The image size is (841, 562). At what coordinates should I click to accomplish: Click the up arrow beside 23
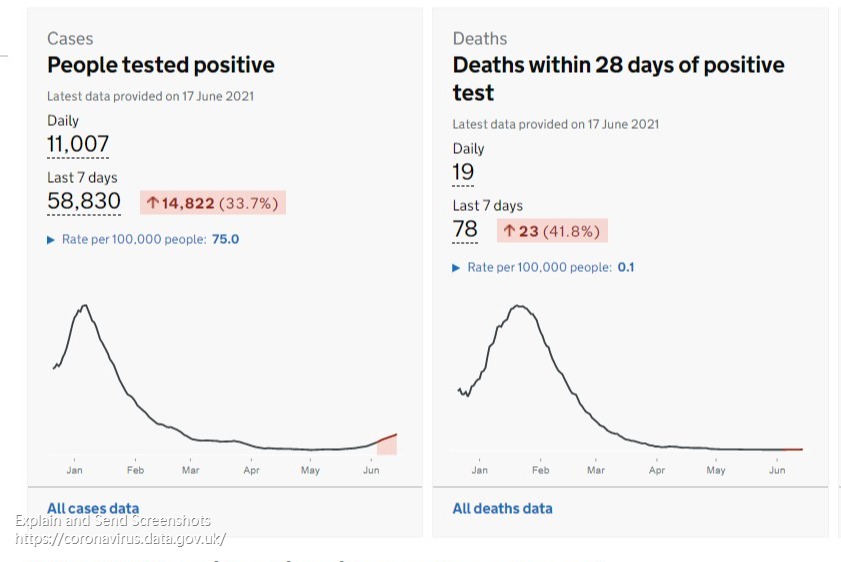coord(509,231)
